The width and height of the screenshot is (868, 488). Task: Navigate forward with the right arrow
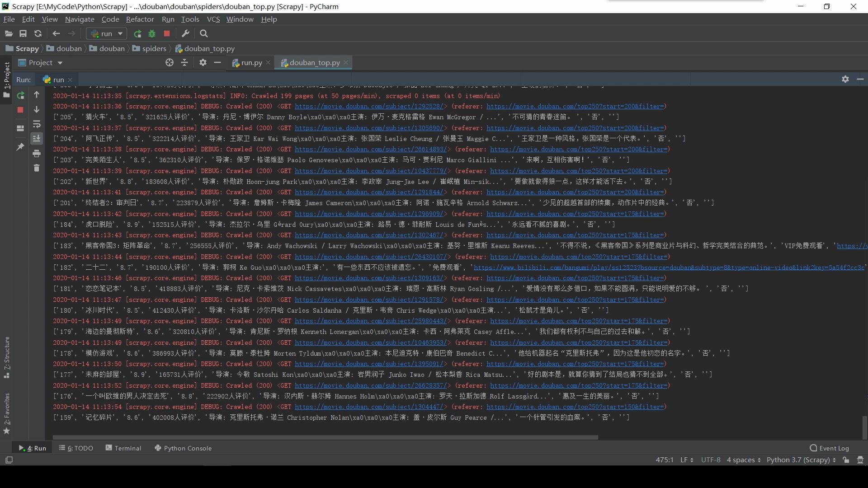pos(71,33)
